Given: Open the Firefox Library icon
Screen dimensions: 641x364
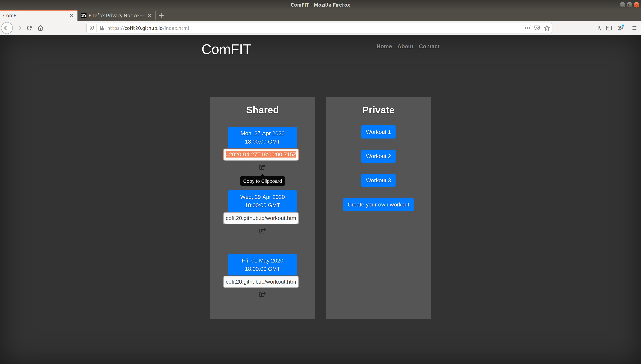Looking at the screenshot, I should click(598, 28).
